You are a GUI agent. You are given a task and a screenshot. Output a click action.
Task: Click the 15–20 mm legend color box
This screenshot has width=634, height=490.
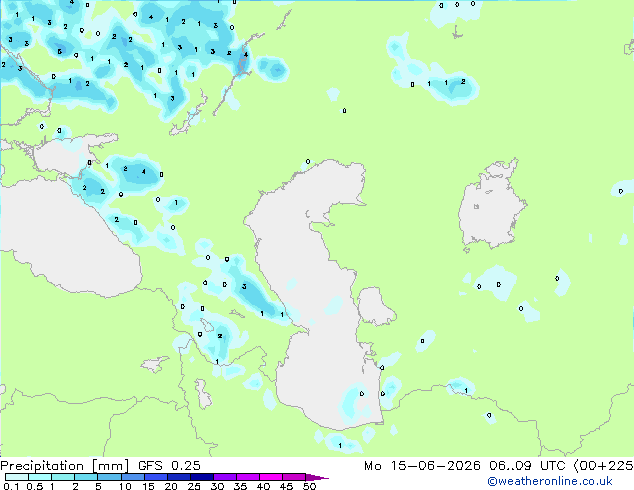[x=155, y=477]
